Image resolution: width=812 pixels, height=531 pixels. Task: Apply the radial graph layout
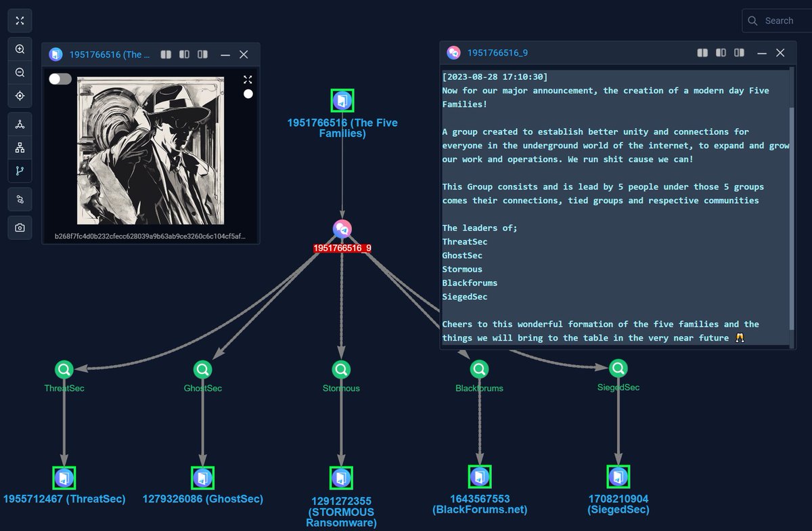pos(20,125)
